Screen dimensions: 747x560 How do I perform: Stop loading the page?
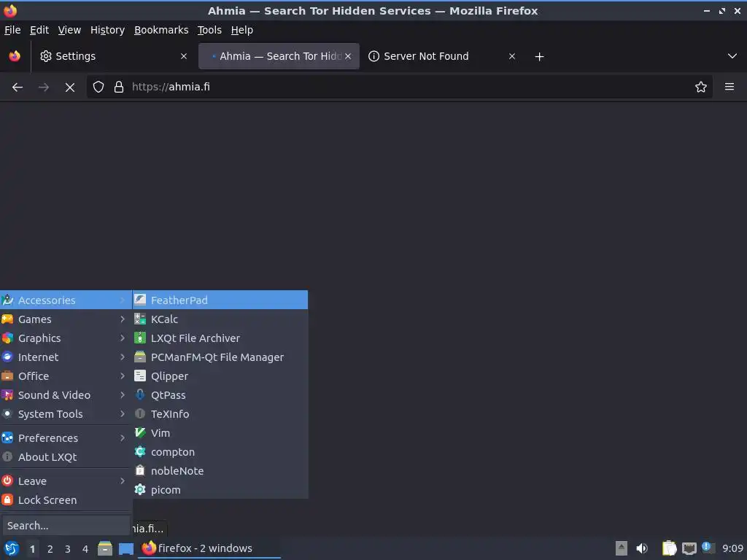[x=70, y=87]
